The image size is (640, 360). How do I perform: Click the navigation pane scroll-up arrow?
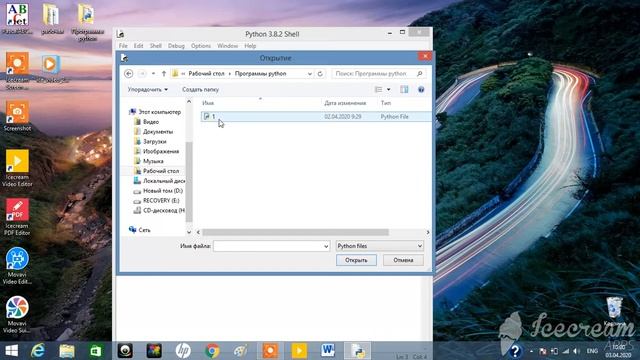189,102
